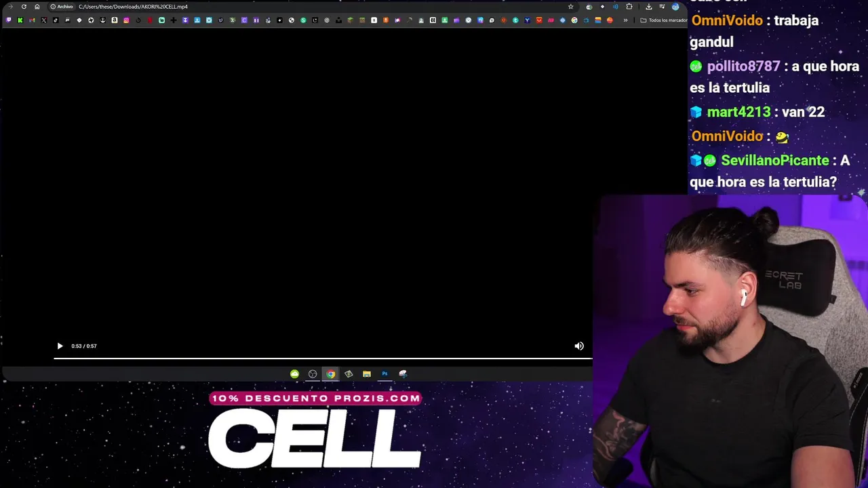868x488 pixels.
Task: Open the browser extensions puzzle icon
Action: tap(629, 7)
